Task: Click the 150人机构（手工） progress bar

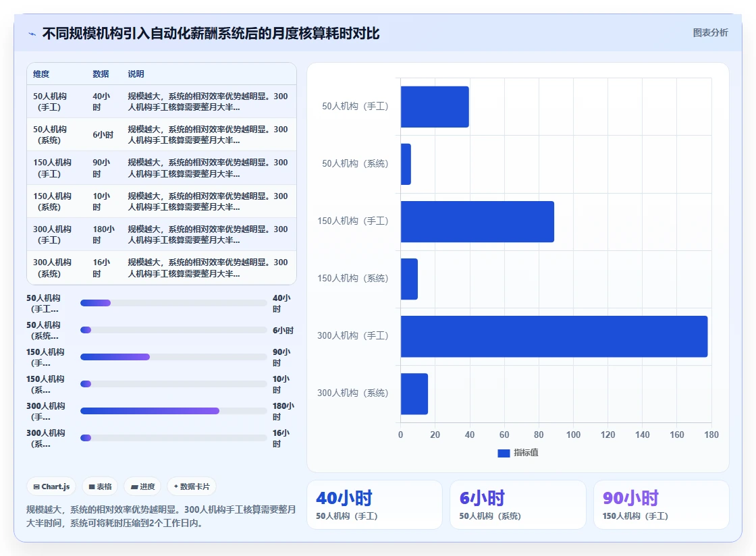Action: click(173, 357)
